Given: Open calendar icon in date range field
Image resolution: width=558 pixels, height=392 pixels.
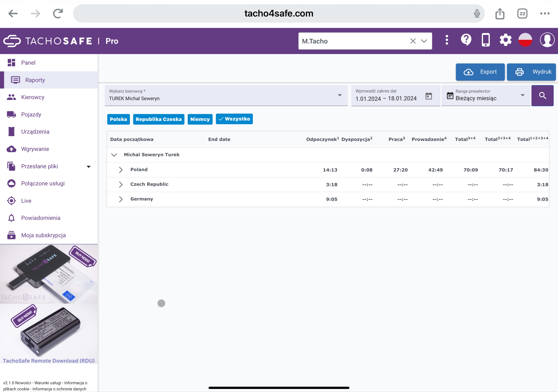Looking at the screenshot, I should pyautogui.click(x=429, y=96).
